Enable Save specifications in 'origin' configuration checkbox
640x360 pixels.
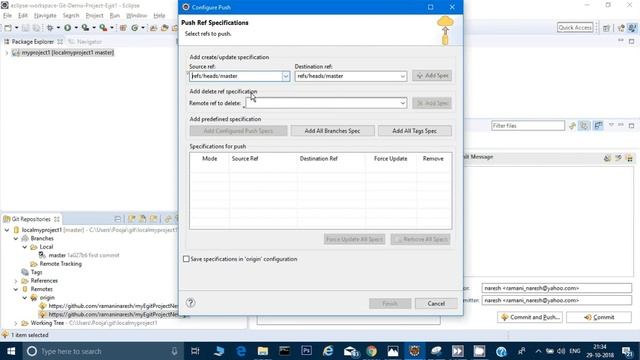pos(186,259)
